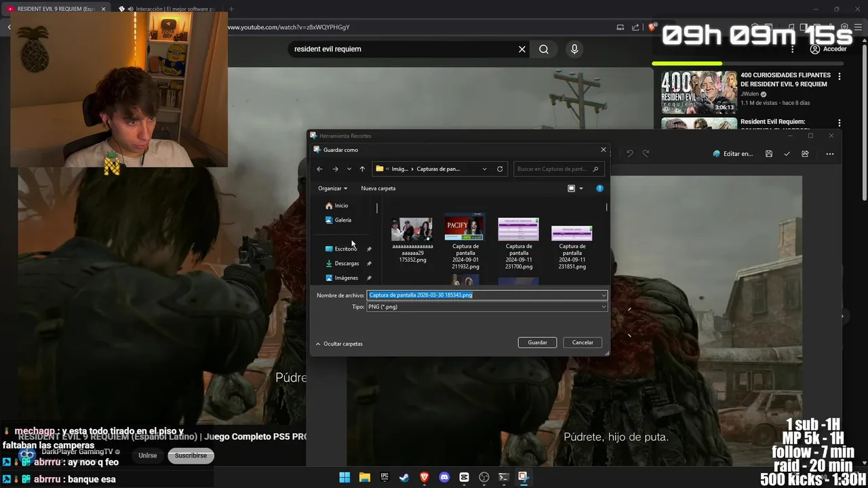868x488 pixels.
Task: Undo in Herramienta Recortes
Action: [x=629, y=154]
